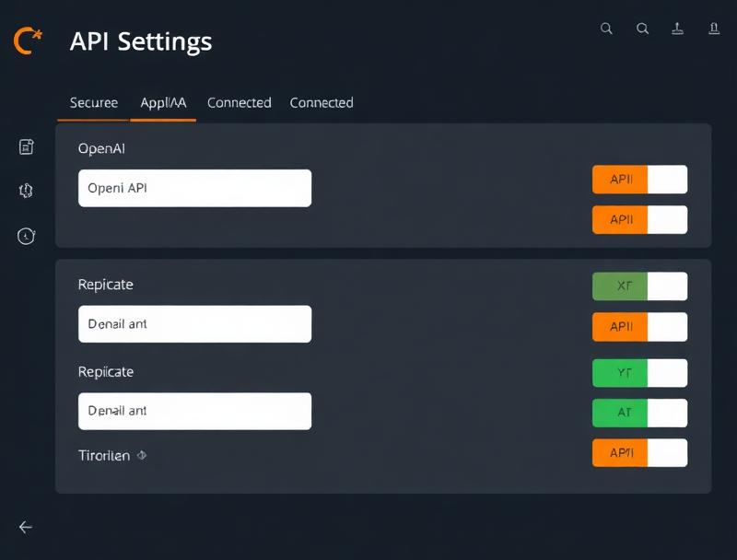Click the Openi API input field

tap(194, 187)
